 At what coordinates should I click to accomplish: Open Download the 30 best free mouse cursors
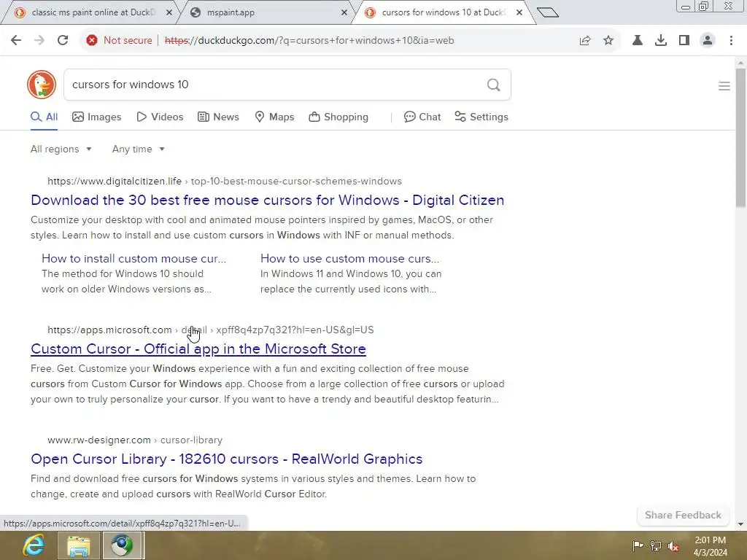[267, 200]
